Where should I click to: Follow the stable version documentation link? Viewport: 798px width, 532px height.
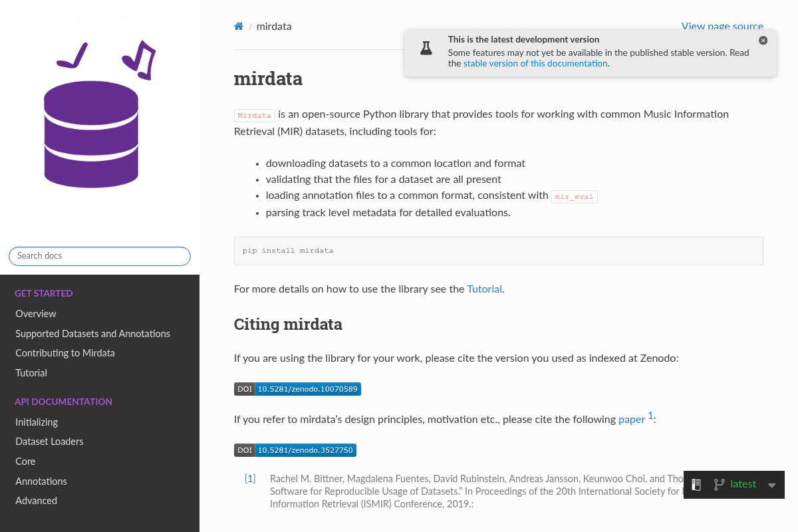click(535, 64)
